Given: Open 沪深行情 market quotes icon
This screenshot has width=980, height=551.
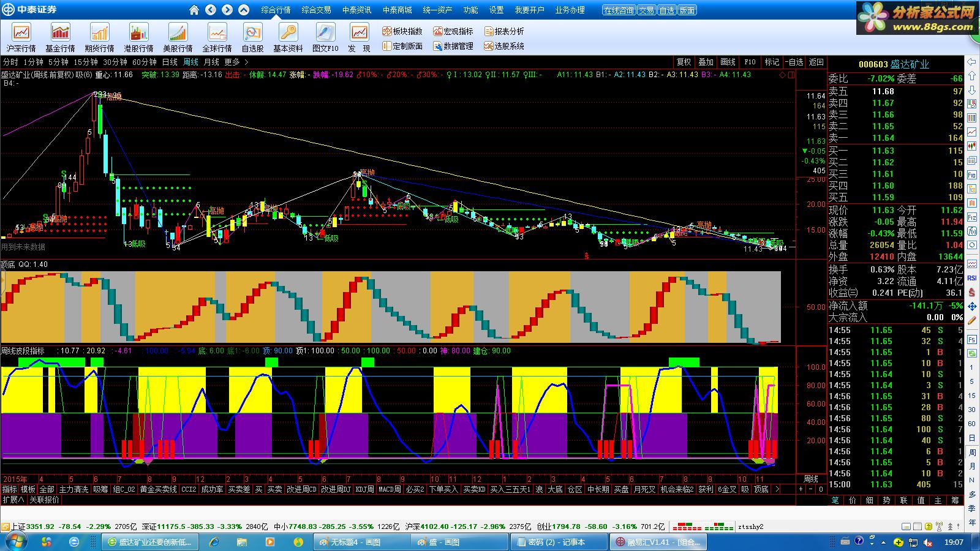Looking at the screenshot, I should pos(21,37).
